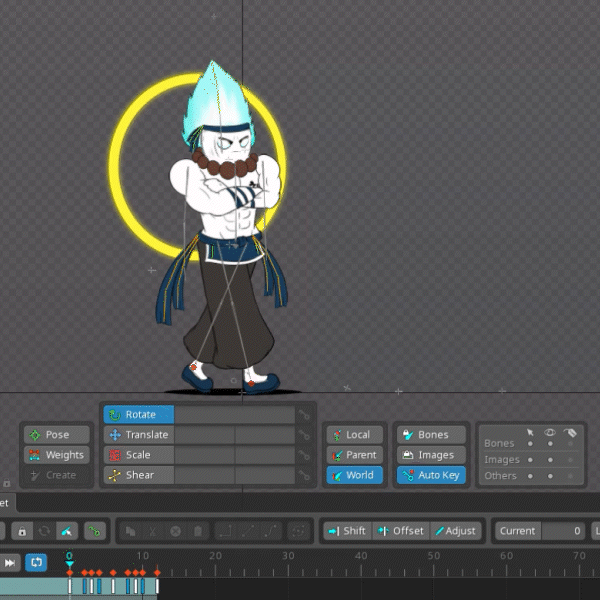Jump to last frame with skip-forward button

point(10,562)
